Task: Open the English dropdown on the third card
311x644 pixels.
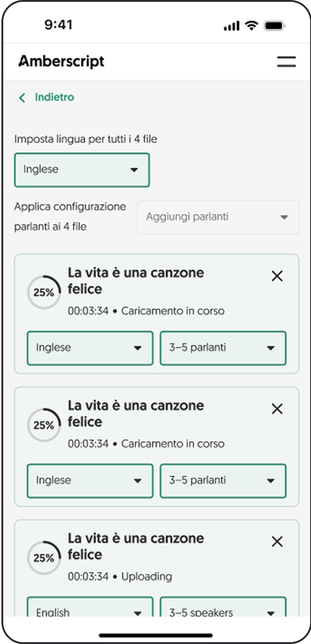Action: tap(89, 612)
